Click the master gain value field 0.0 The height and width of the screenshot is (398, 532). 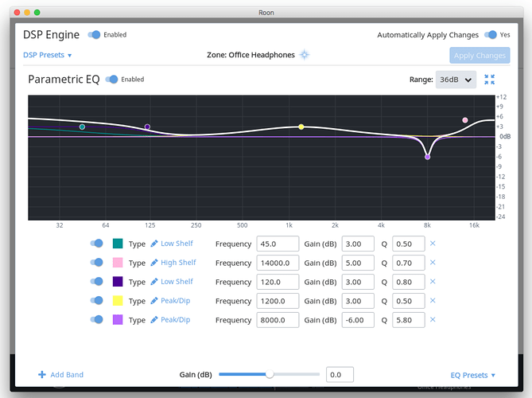pos(340,375)
